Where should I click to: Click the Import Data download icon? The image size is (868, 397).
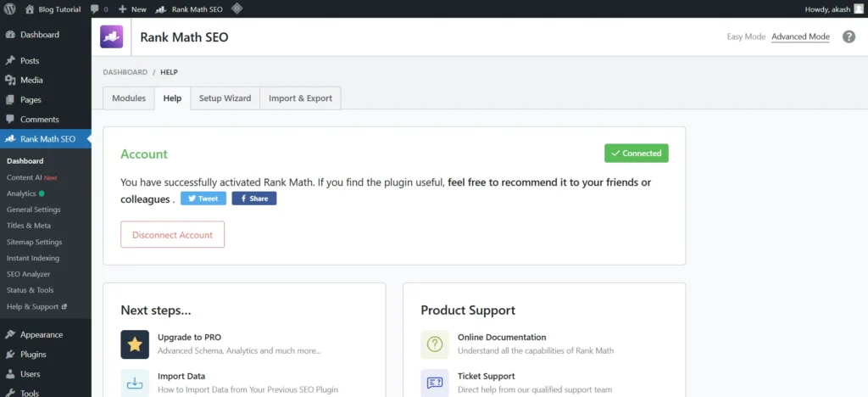pos(135,383)
